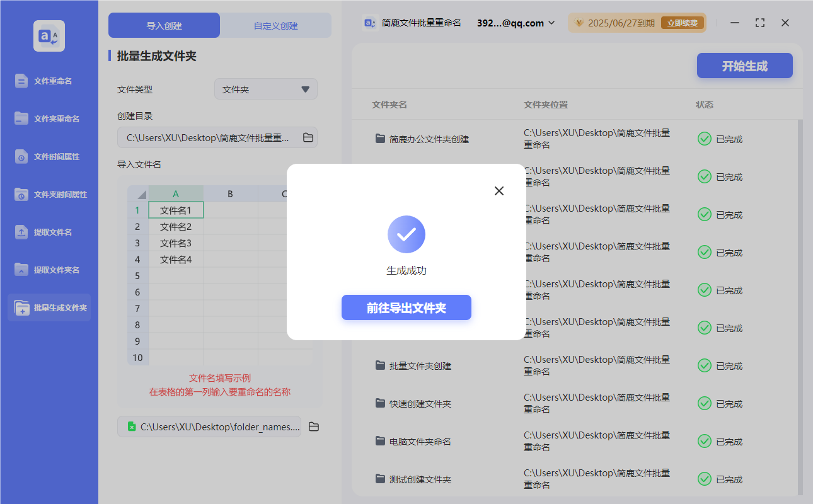Open the 提取文件名 extraction tool
The height and width of the screenshot is (504, 813).
point(49,232)
